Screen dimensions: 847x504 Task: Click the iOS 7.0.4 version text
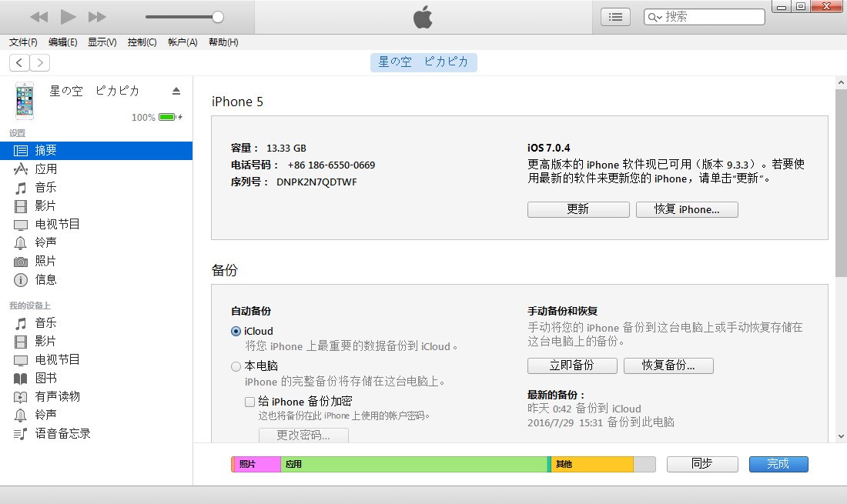pyautogui.click(x=549, y=148)
